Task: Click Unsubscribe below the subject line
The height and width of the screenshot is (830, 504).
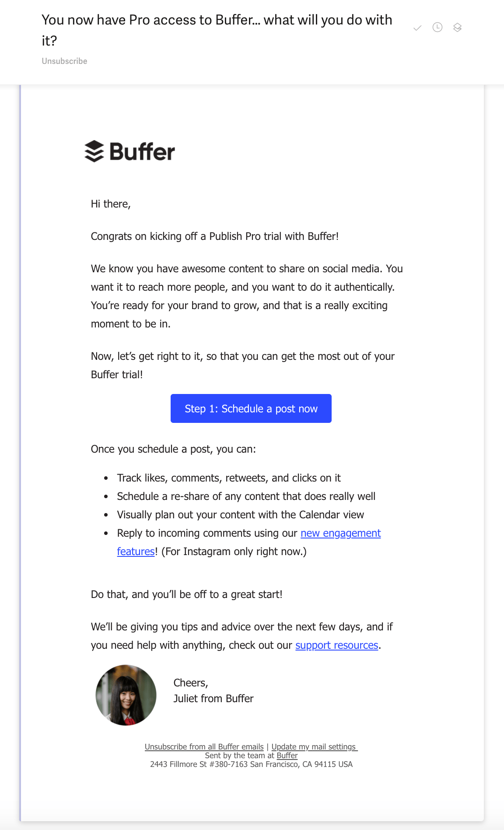Action: 64,61
